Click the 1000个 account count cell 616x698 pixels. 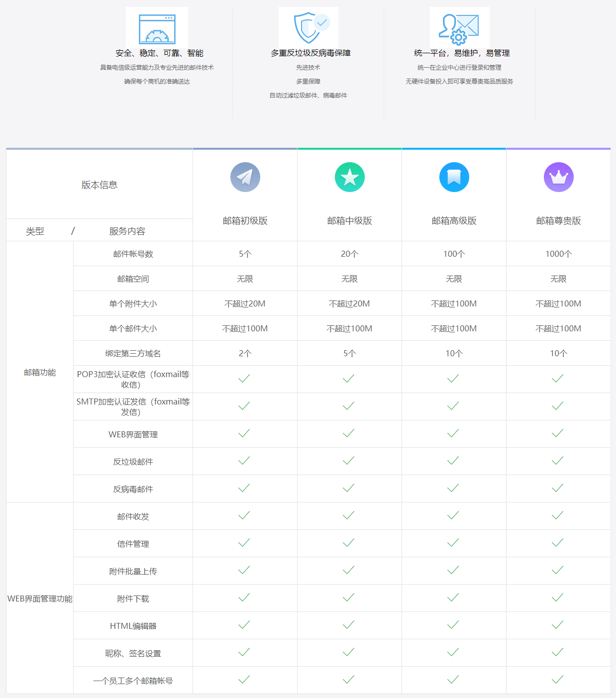[x=559, y=254]
